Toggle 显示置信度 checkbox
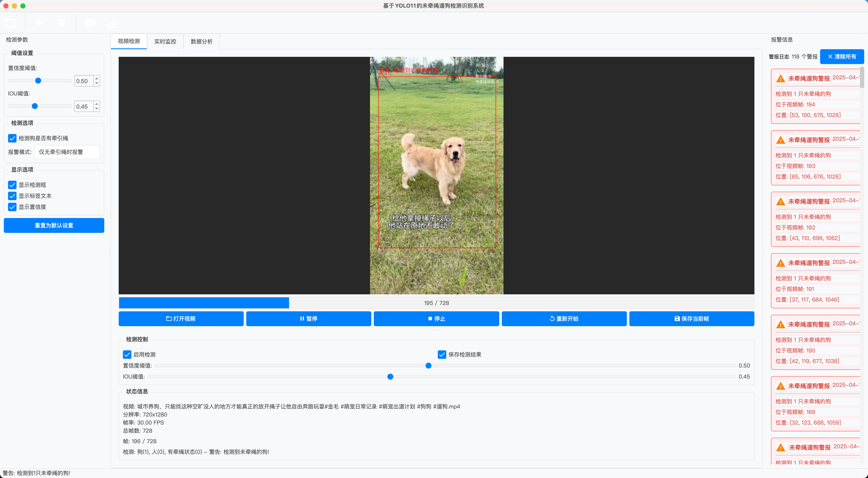Image resolution: width=868 pixels, height=478 pixels. [x=13, y=207]
